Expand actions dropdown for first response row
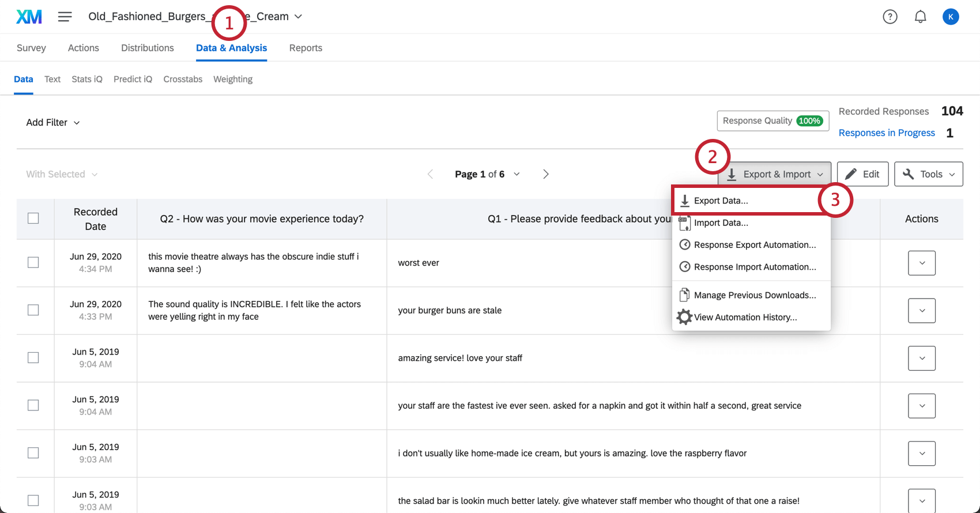Viewport: 980px width, 513px height. click(x=921, y=263)
